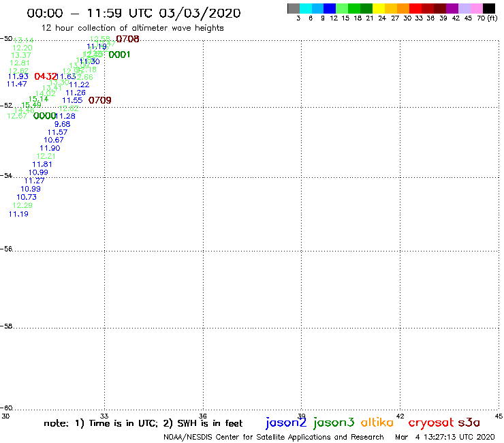Click the wave height value 11.93

click(x=18, y=76)
